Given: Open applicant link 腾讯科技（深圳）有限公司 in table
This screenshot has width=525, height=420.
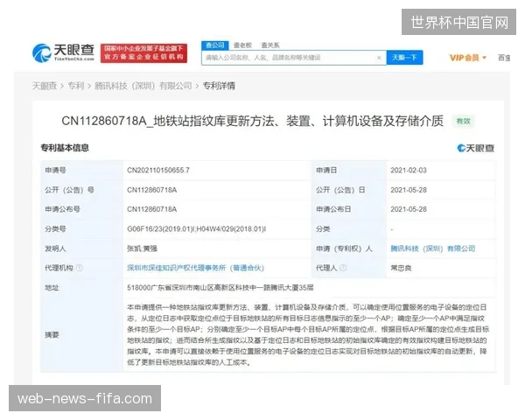Looking at the screenshot, I should tap(432, 248).
